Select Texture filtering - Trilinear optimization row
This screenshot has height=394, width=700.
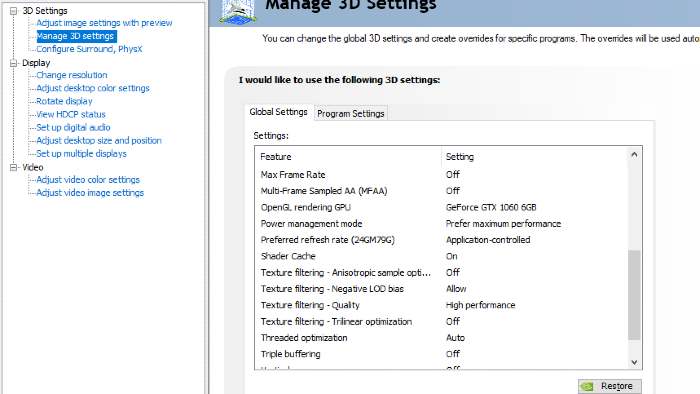click(x=441, y=321)
